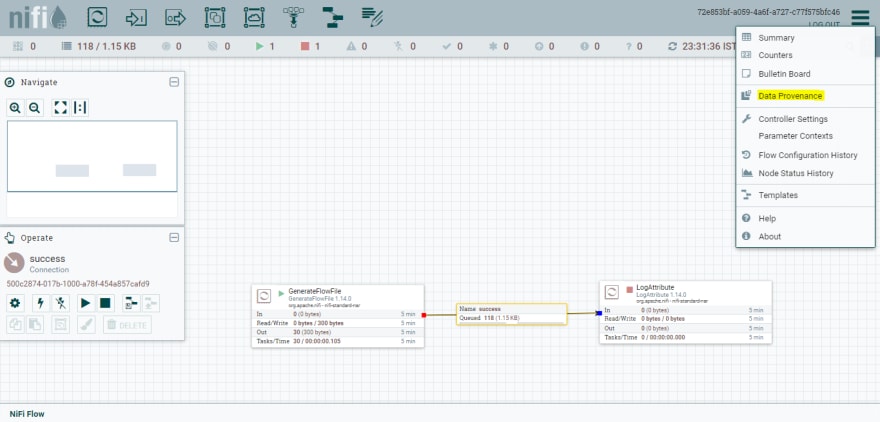The width and height of the screenshot is (880, 422).
Task: Open Data Provenance from the menu
Action: (790, 96)
